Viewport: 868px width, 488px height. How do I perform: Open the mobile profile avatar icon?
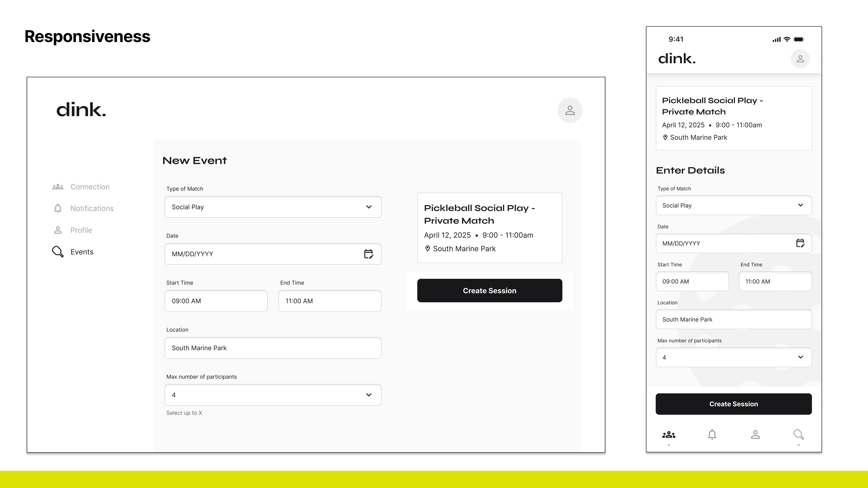[800, 59]
